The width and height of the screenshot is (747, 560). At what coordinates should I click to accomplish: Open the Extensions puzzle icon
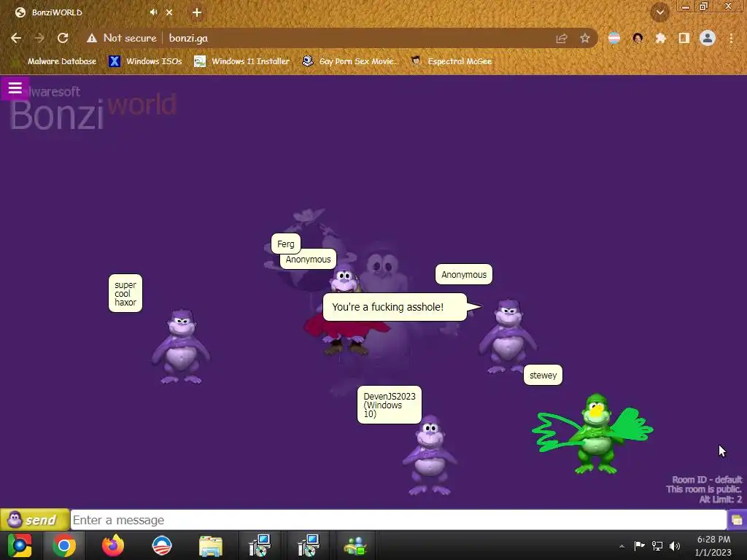point(660,38)
